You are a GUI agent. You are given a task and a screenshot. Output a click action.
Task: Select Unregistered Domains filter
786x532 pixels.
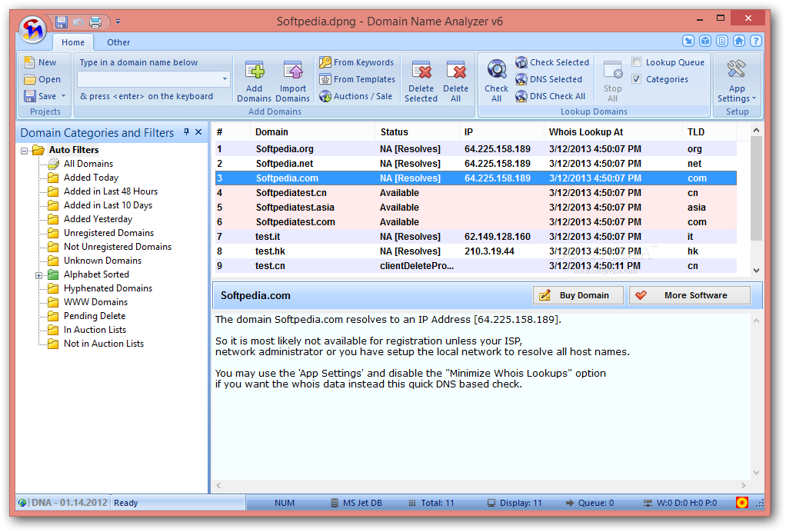coord(108,233)
